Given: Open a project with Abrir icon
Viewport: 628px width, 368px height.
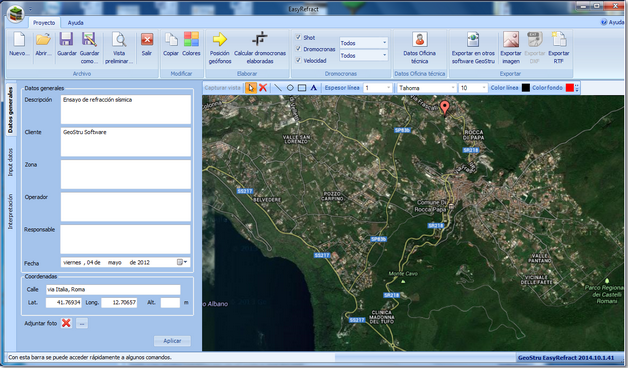Looking at the screenshot, I should (43, 40).
